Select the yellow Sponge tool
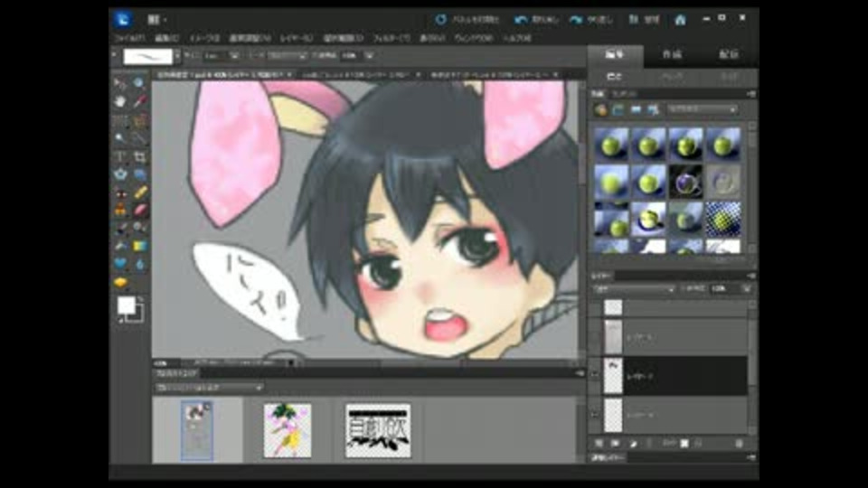Viewport: 868px width, 488px height. [x=120, y=282]
